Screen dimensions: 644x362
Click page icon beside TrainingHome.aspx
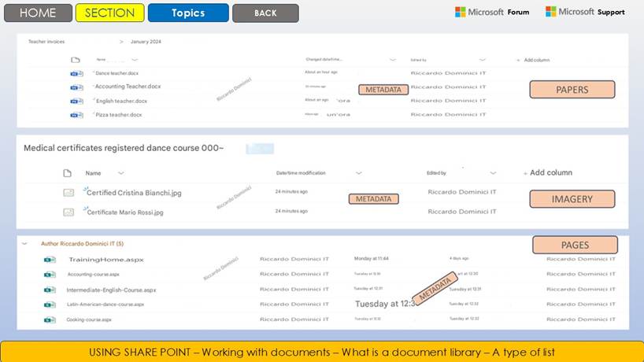tap(50, 259)
